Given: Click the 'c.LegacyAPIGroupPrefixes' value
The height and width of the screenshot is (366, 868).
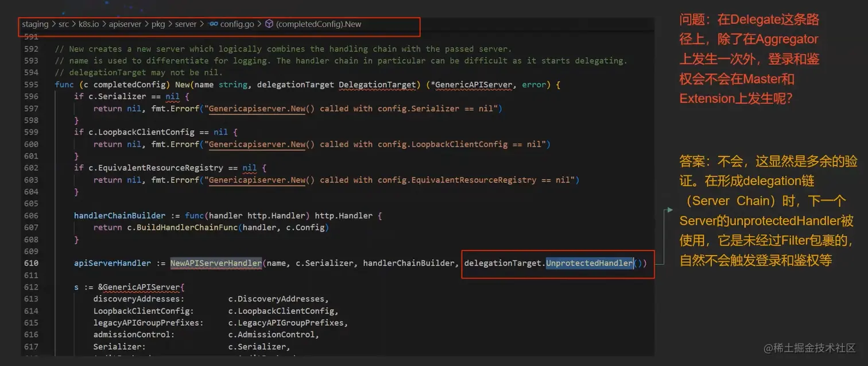Looking at the screenshot, I should [x=286, y=323].
